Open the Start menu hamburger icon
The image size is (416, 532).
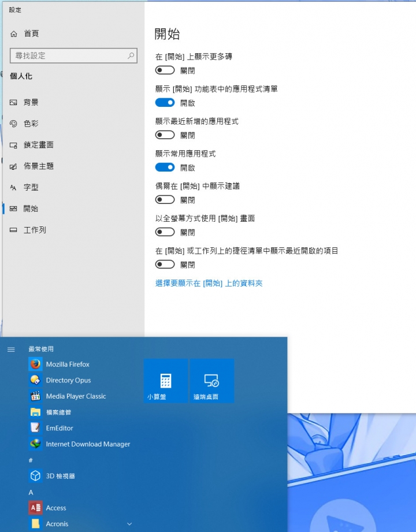coord(11,349)
